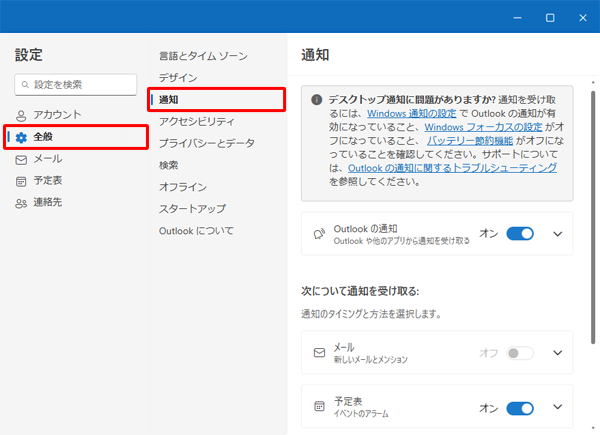Screen dimensions: 600x435
Task: Click the vertical scrollbar thumb
Action: coord(593,217)
